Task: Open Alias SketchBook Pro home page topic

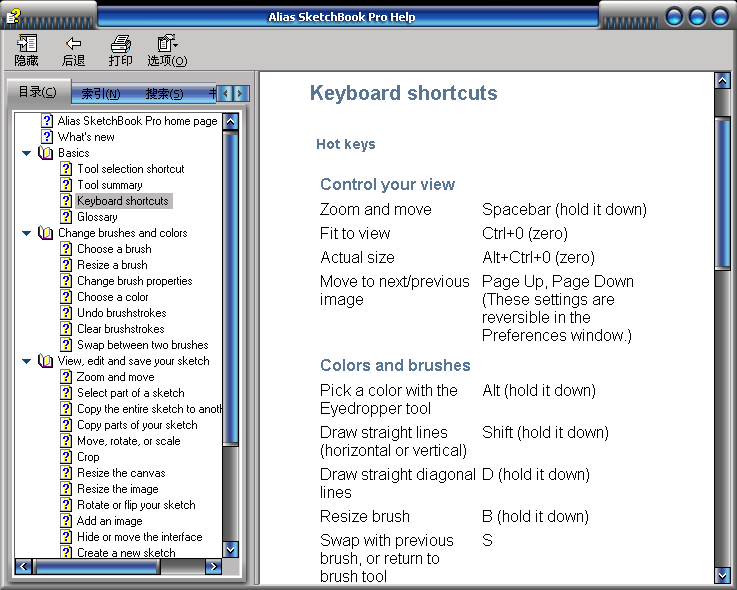Action: (137, 121)
